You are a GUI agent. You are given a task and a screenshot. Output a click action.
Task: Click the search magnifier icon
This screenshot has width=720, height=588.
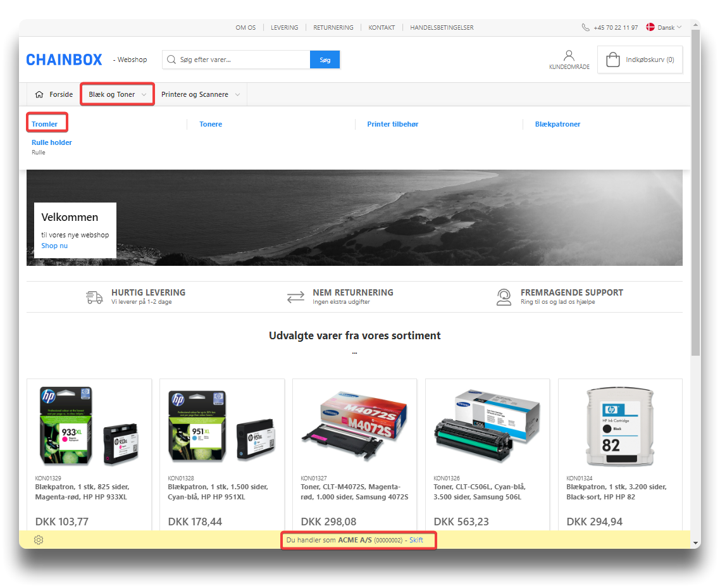click(171, 59)
